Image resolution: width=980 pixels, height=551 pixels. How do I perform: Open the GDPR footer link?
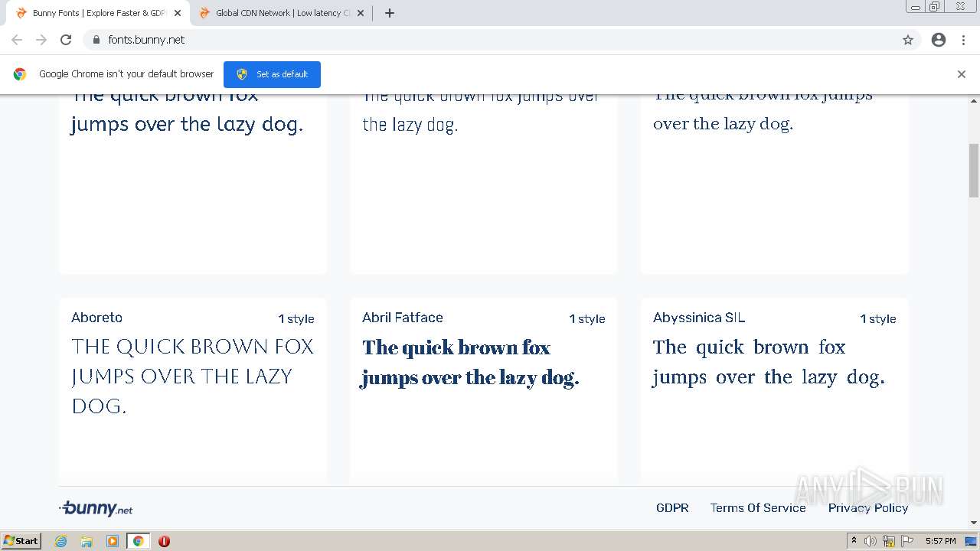point(672,508)
